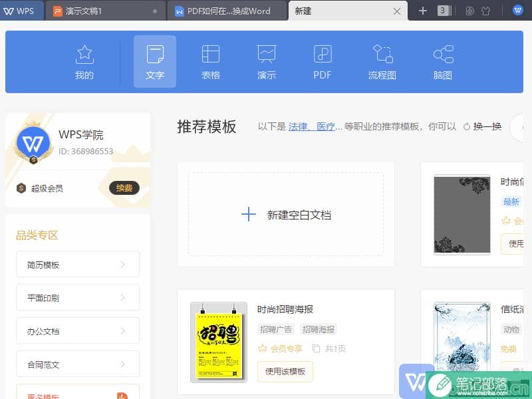Select the 文字 document type icon
The image size is (532, 399).
155,62
